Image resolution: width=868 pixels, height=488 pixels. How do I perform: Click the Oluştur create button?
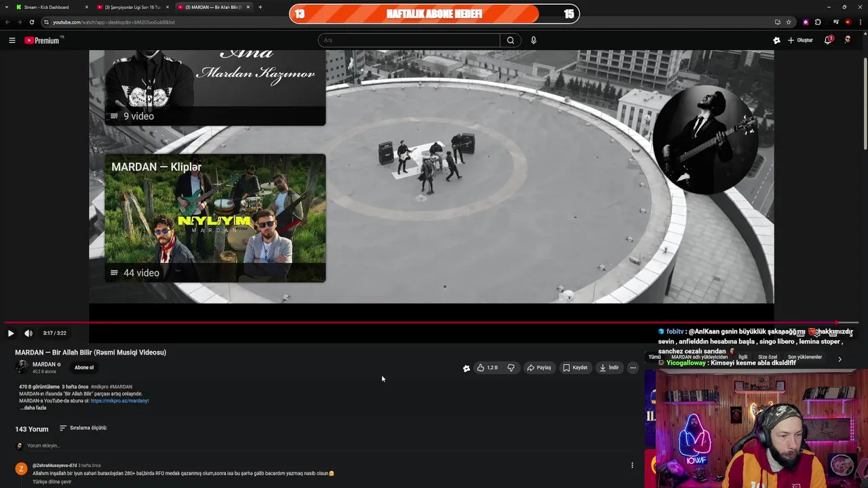800,41
